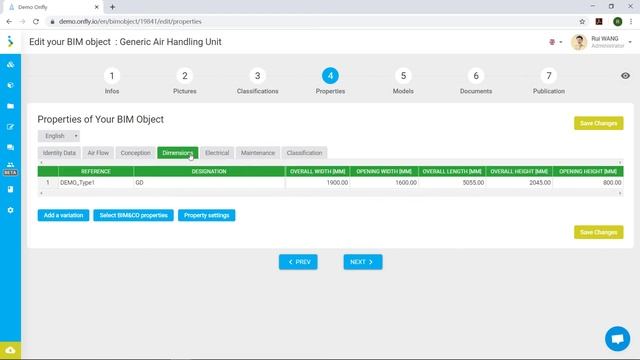This screenshot has height=360, width=640.
Task: Open the book document sidebar icon
Action: (x=11, y=189)
